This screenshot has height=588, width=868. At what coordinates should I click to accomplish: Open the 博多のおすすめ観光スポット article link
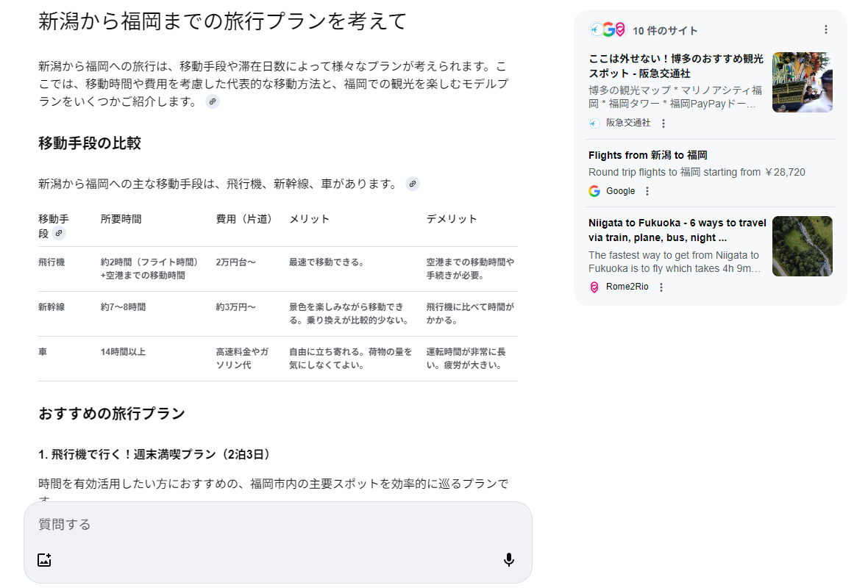pos(675,66)
